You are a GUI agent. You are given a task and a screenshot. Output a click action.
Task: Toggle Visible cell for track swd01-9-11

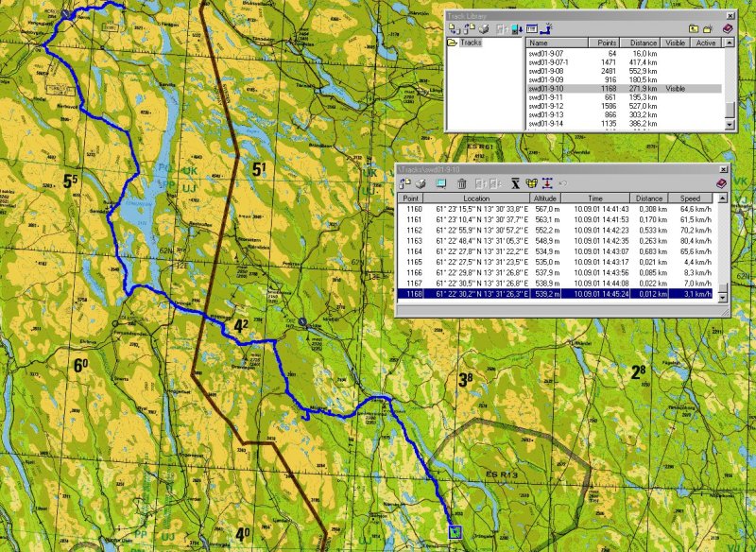676,96
